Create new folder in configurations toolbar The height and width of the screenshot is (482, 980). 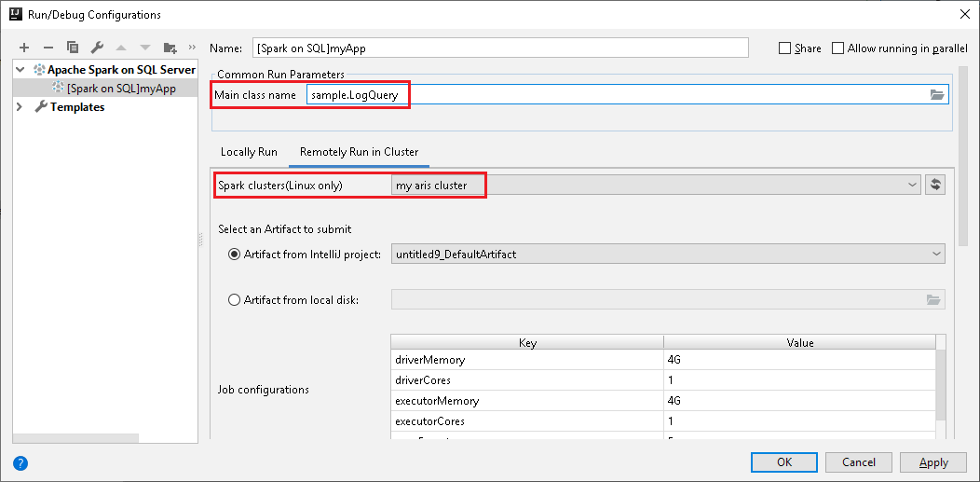point(170,48)
